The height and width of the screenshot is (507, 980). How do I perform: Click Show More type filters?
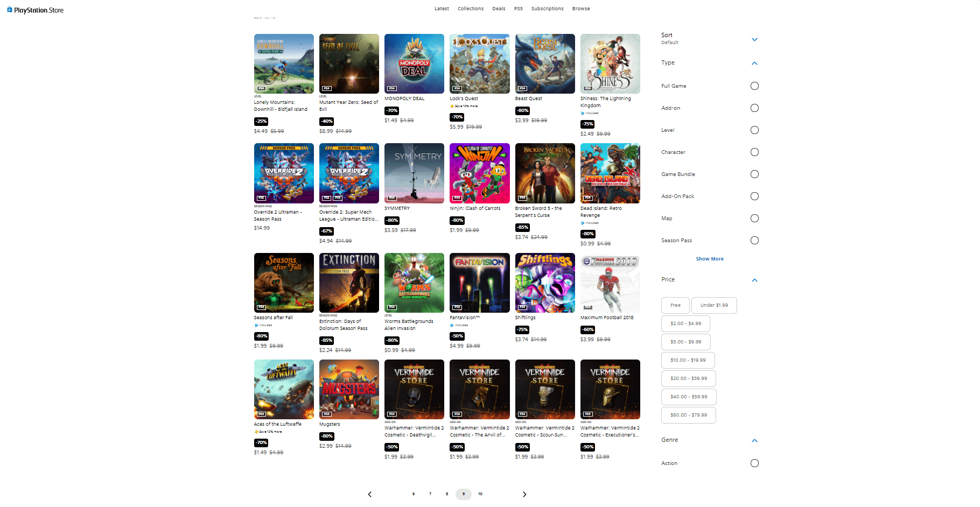click(710, 259)
